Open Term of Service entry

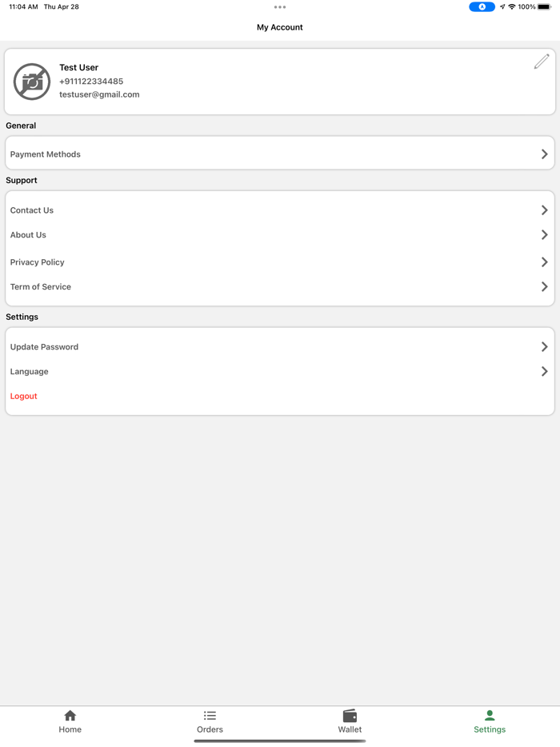coord(41,287)
